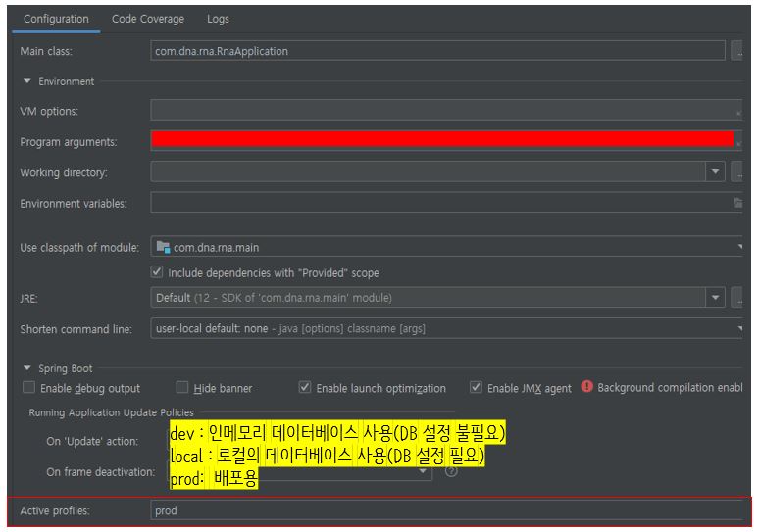Open Use classpath of module dropdown
The height and width of the screenshot is (532, 759).
[446, 247]
